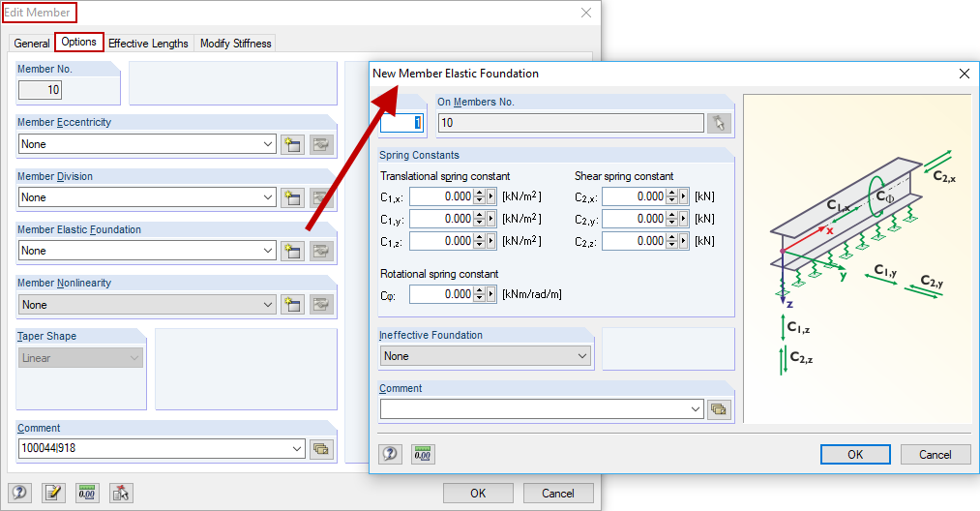Pick members graphically in Elastic Foundation dialog
980x511 pixels.
[x=719, y=123]
